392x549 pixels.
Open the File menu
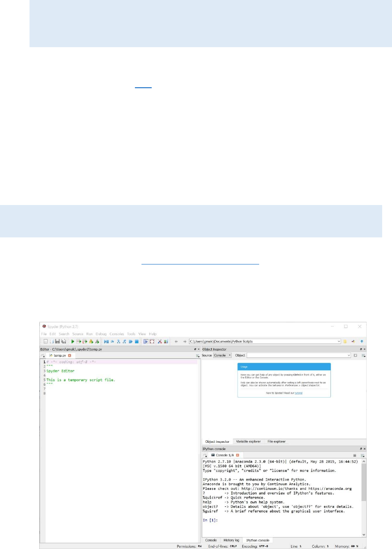[x=44, y=334]
